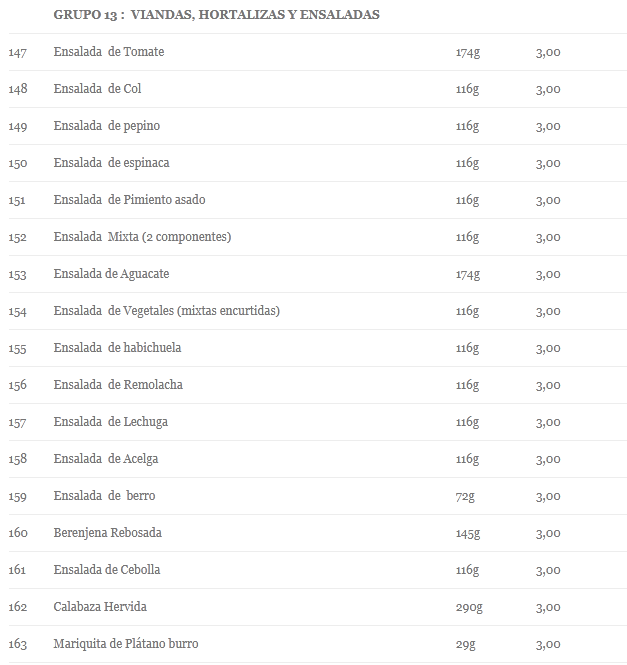Screen dimensions: 627x665
Task: Click the 174g weight of Ensalada de Aguacate
Action: [468, 274]
